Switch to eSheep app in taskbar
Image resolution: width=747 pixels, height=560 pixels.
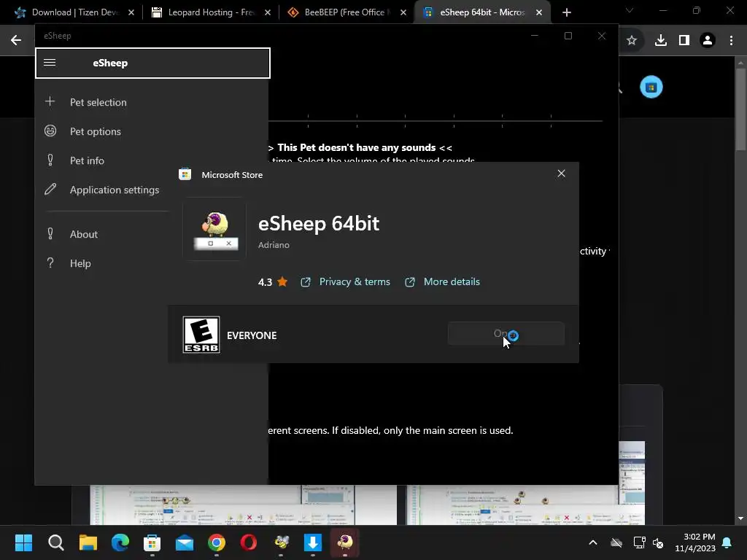(345, 542)
